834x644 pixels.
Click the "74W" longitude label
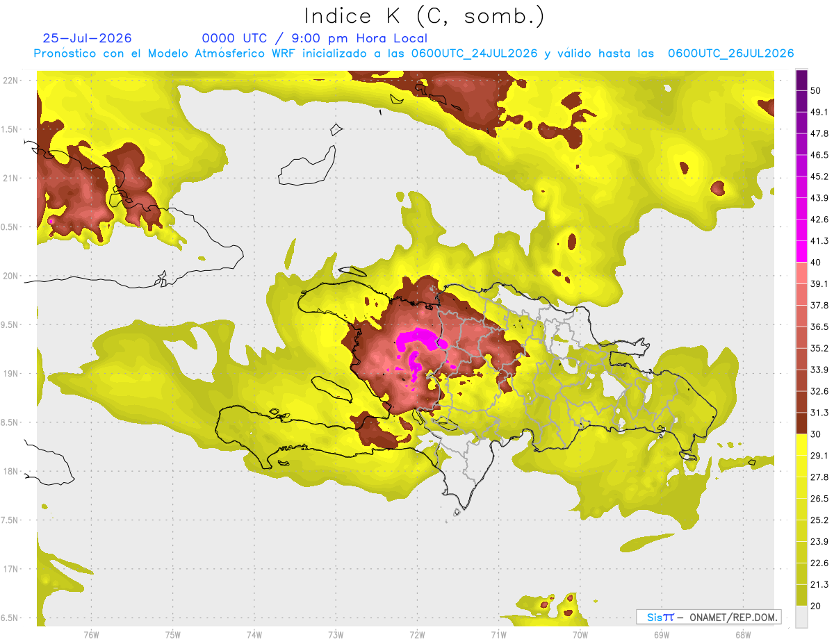[x=254, y=635]
